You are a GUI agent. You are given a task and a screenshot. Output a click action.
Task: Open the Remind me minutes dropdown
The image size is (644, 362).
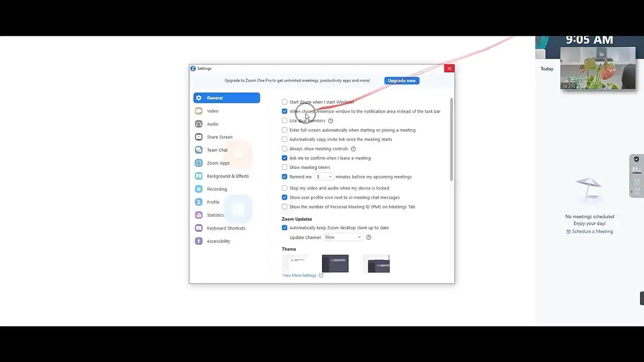click(324, 177)
